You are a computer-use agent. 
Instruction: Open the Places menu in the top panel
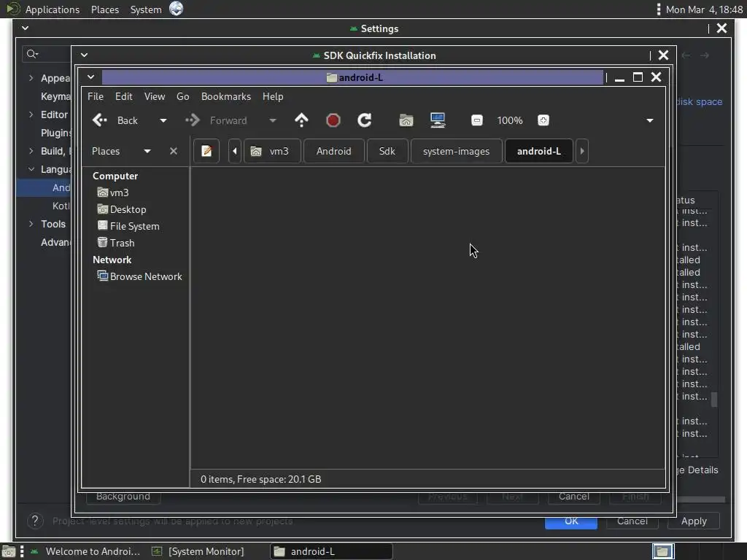[x=105, y=9]
